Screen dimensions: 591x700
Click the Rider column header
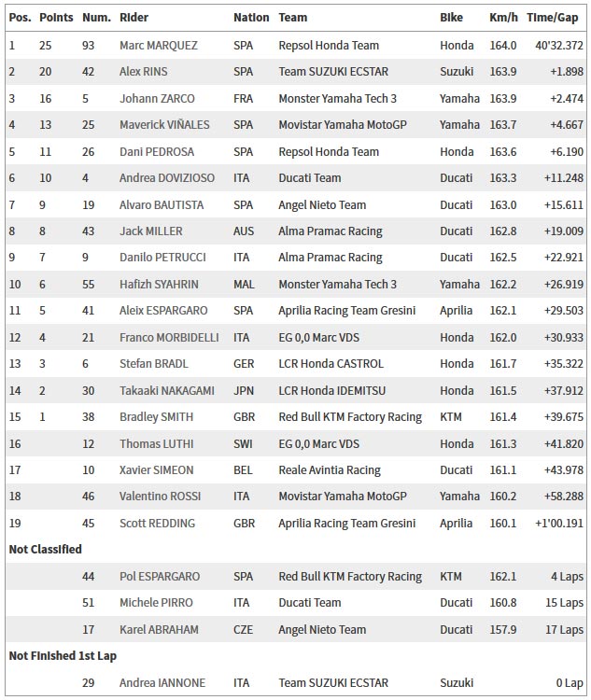point(134,18)
